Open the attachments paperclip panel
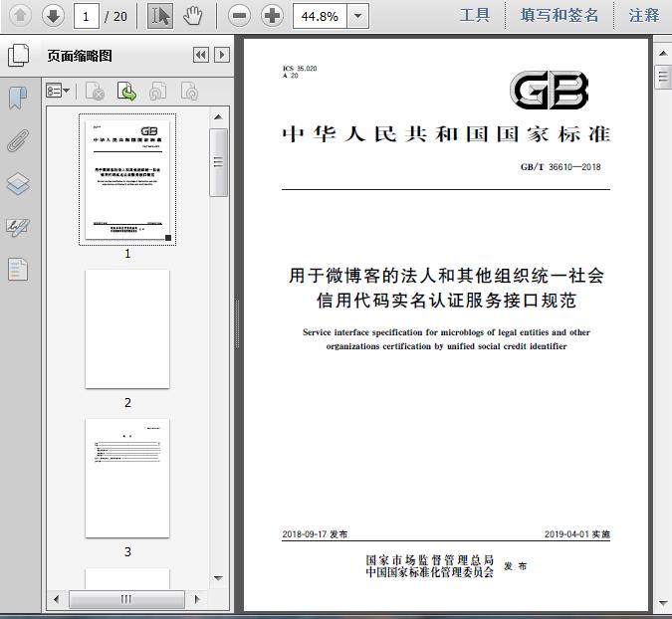This screenshot has width=672, height=619. 18,140
